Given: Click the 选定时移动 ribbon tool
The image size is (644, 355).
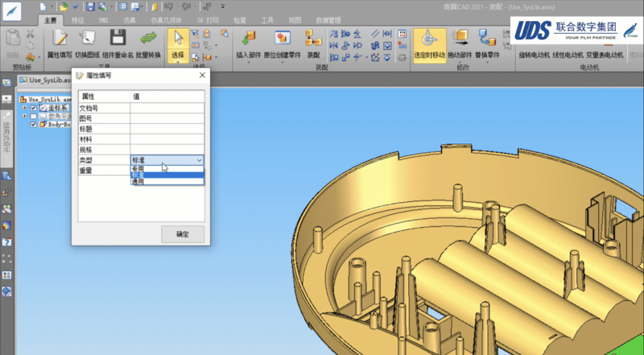Looking at the screenshot, I should 430,44.
